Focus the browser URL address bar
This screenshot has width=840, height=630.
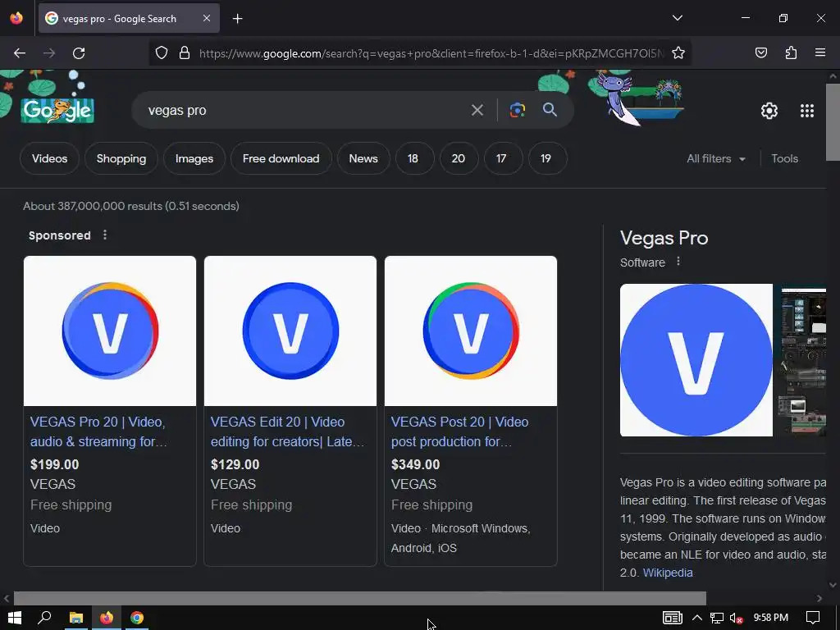click(x=431, y=53)
